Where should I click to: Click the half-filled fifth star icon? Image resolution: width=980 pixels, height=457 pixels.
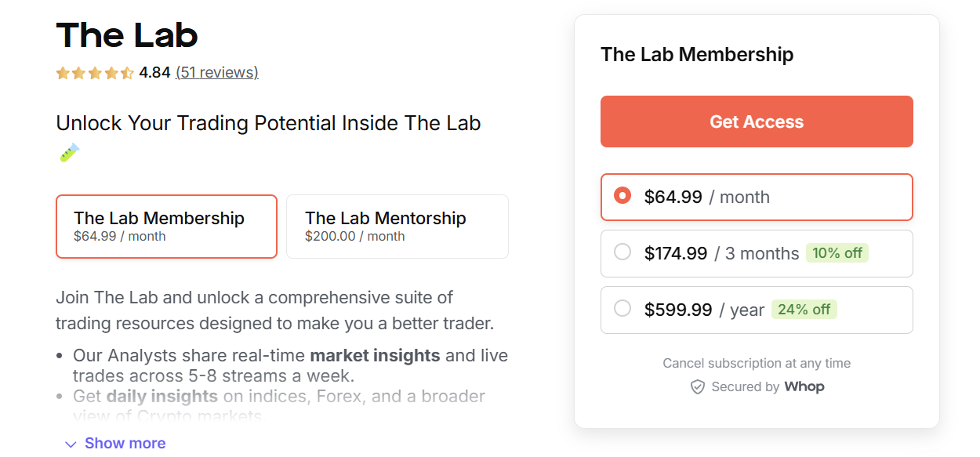(x=125, y=73)
